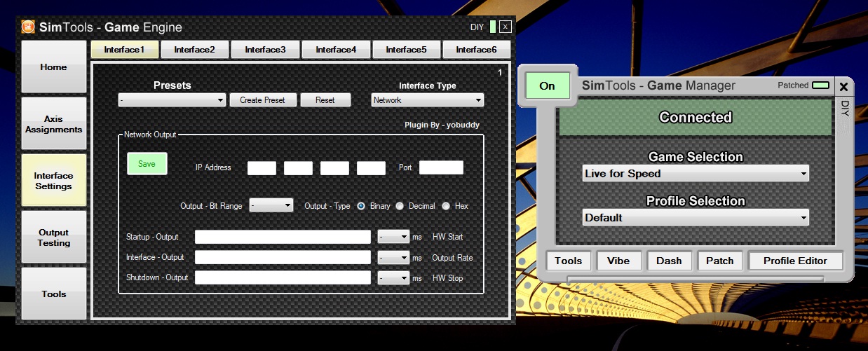Open the Output Bit Range dropdown
868x351 pixels.
coord(271,206)
